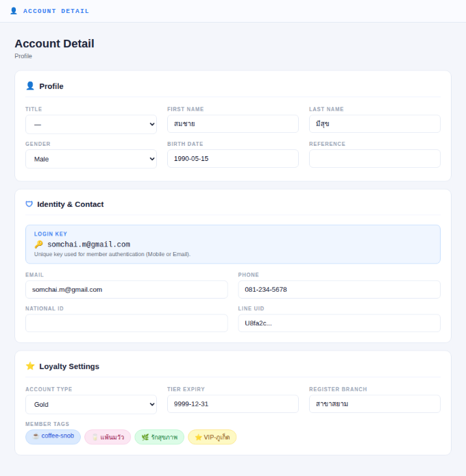This screenshot has height=476, width=466.
Task: Click the Account Detail page heading
Action: [x=54, y=43]
